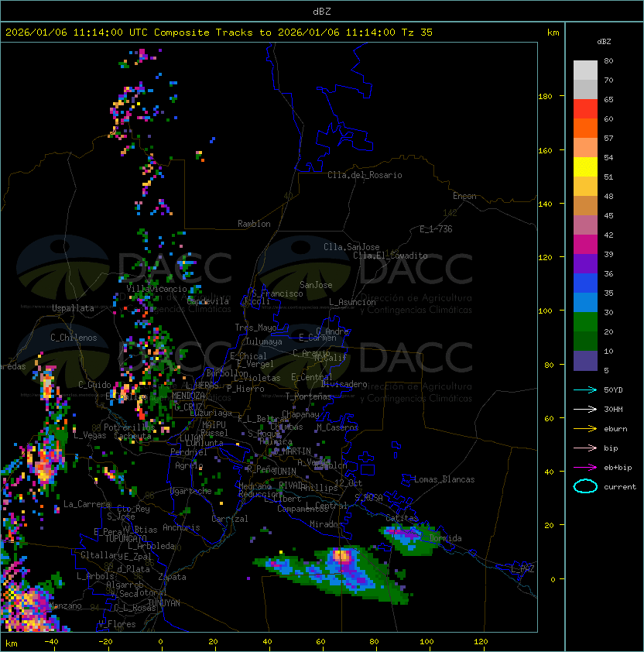Image resolution: width=644 pixels, height=652 pixels.
Task: Click the Clla.del_Rosario map label
Action: [365, 175]
